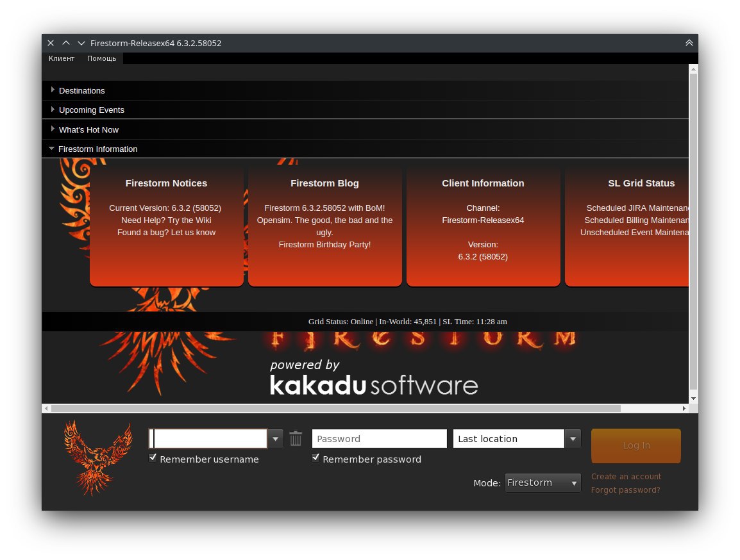Click the SL Grid Status card heading

[x=641, y=183]
